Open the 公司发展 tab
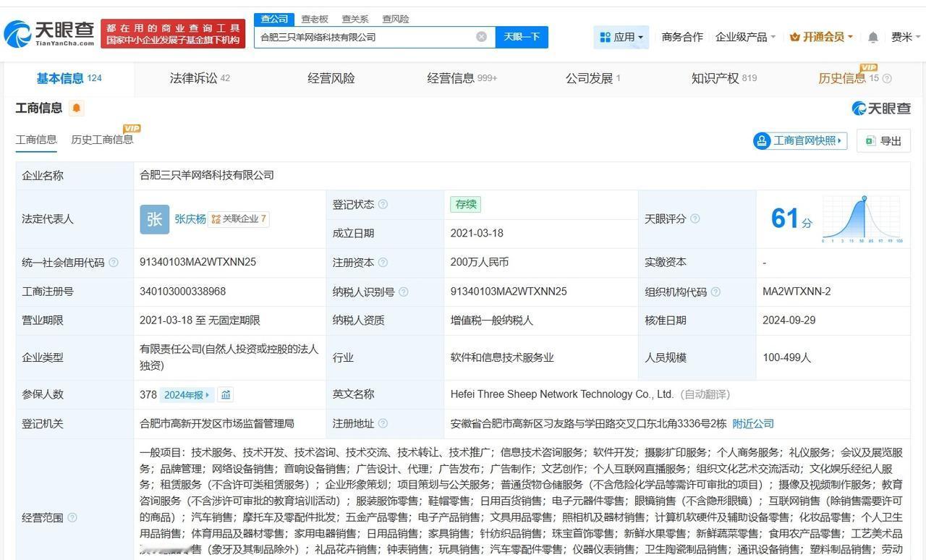This screenshot has width=926, height=560. 592,78
